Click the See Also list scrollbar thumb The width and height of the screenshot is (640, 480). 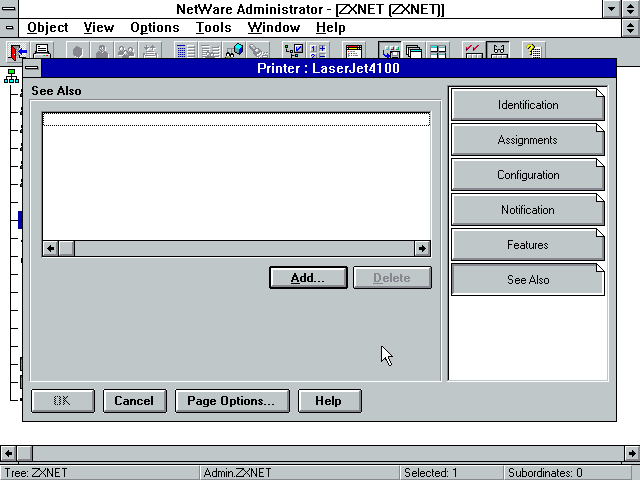point(67,248)
